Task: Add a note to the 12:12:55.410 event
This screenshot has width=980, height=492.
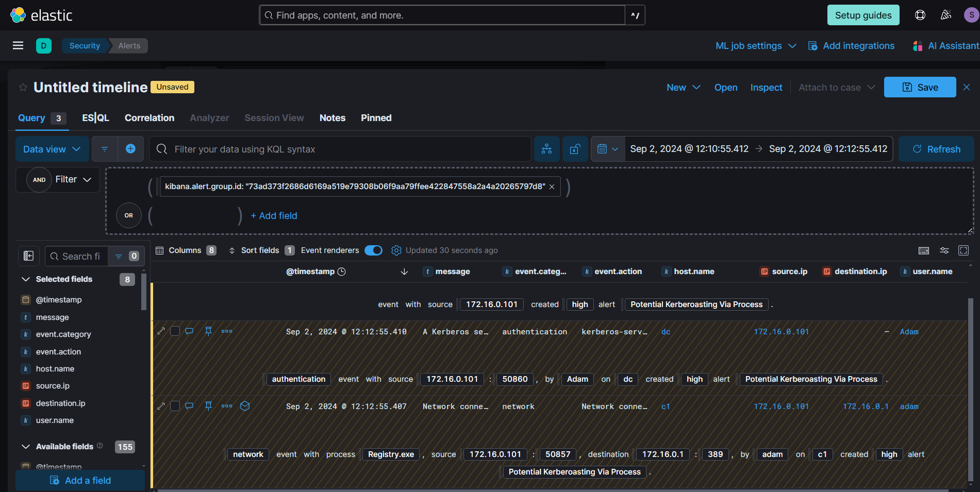Action: pos(189,331)
